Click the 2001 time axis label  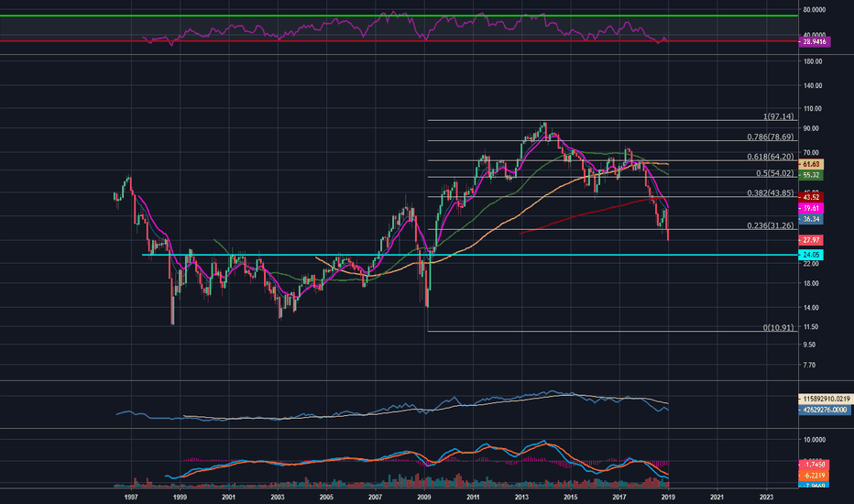click(229, 497)
